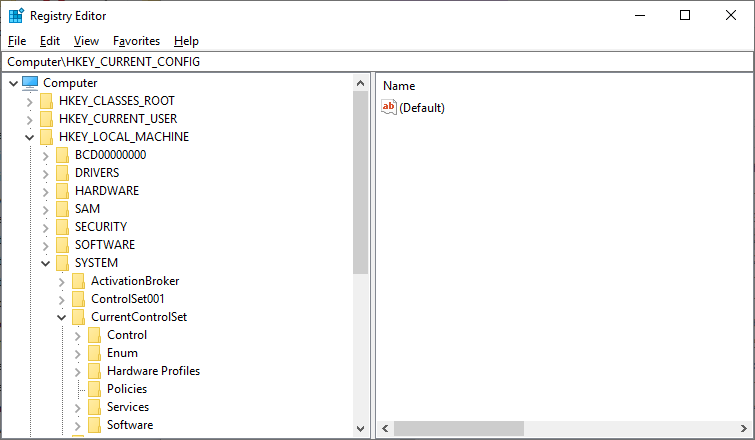Click the Control folder icon

(94, 335)
